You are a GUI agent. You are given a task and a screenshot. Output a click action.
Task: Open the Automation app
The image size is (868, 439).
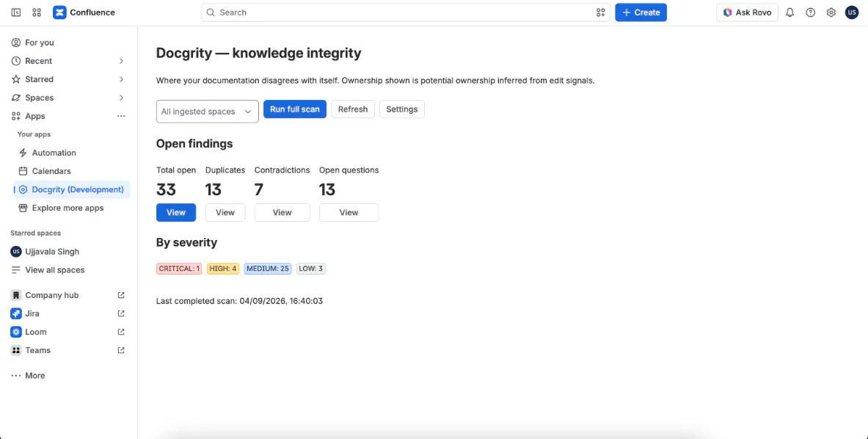click(54, 153)
